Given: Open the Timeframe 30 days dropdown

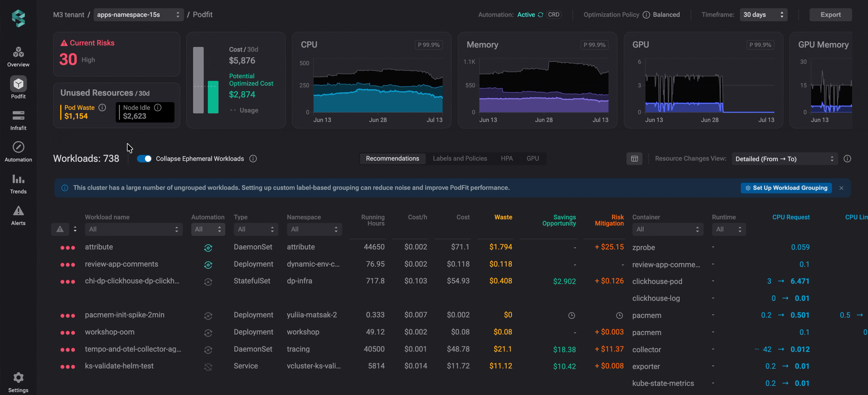Looking at the screenshot, I should click(763, 15).
